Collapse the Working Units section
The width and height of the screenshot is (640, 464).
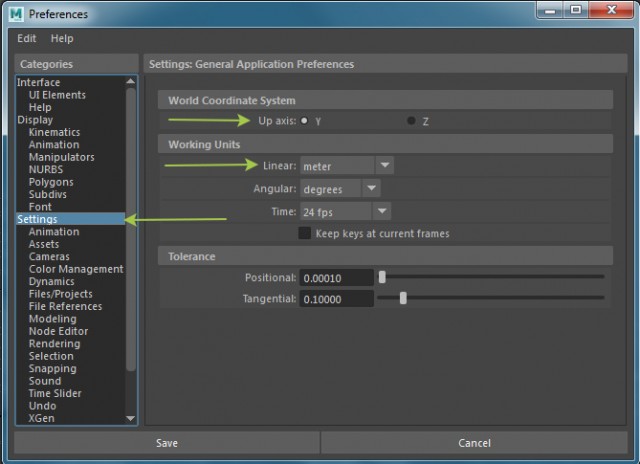(x=385, y=144)
